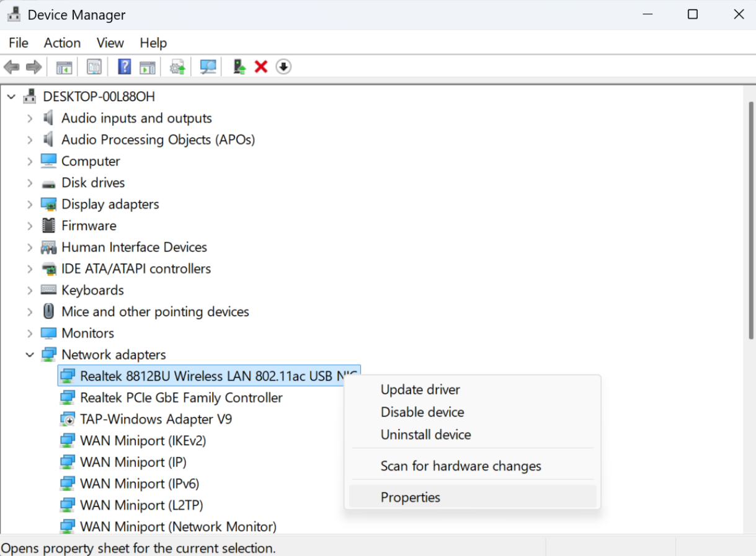The width and height of the screenshot is (756, 556).
Task: Open the Action menu
Action: [62, 43]
